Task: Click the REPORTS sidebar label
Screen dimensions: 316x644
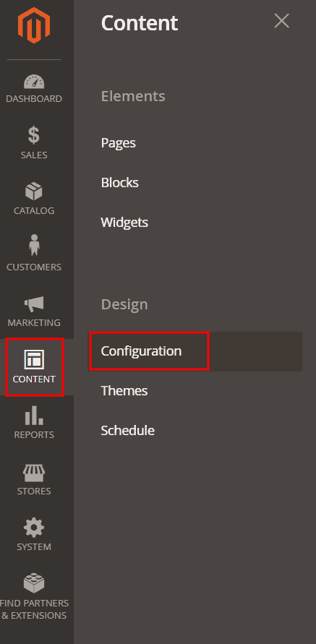Action: pyautogui.click(x=34, y=435)
